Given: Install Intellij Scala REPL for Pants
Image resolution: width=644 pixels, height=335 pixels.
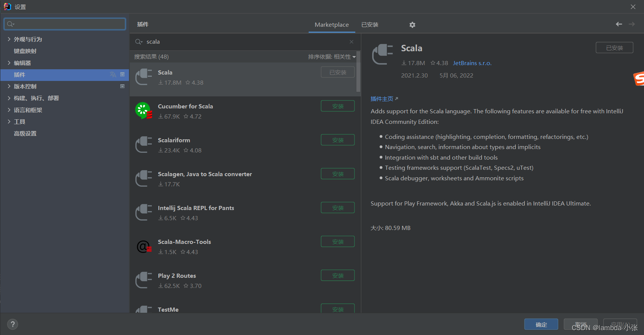Looking at the screenshot, I should [338, 208].
